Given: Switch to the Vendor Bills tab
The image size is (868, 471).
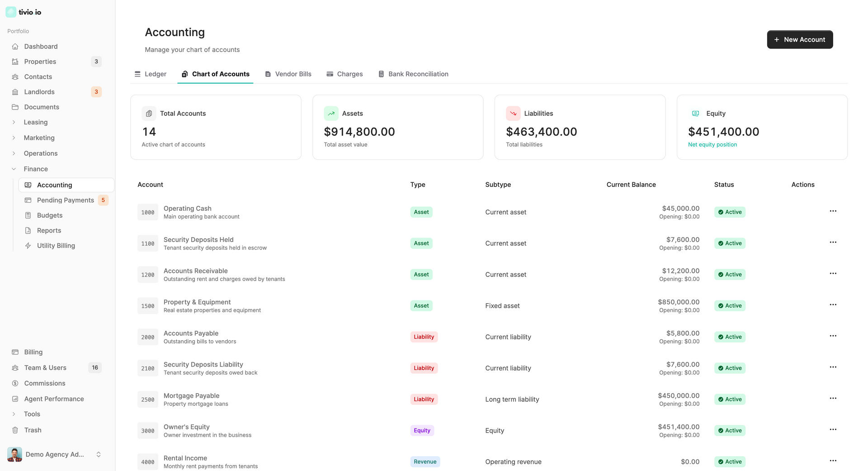Looking at the screenshot, I should 288,74.
